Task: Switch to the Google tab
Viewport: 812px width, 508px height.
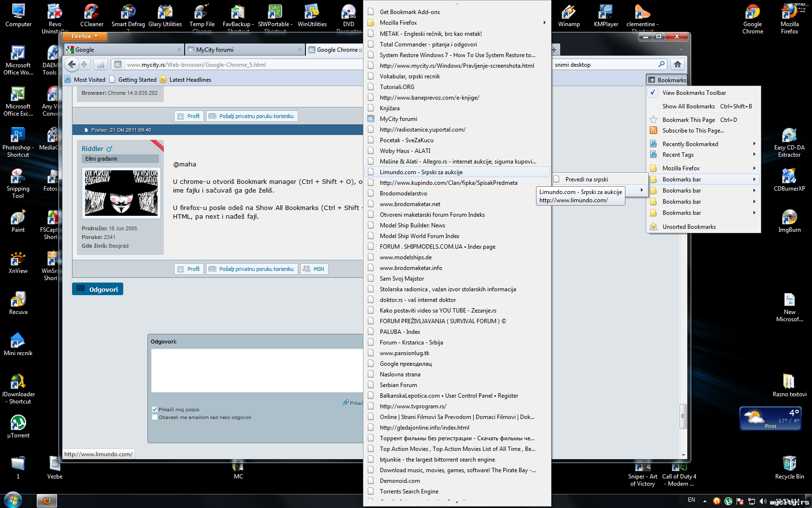Action: [124, 49]
